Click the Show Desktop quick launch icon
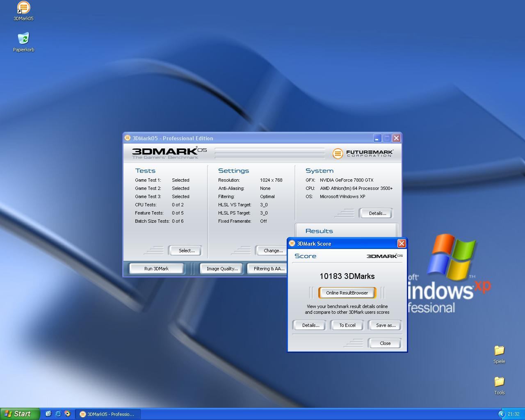525x420 pixels. click(x=48, y=414)
